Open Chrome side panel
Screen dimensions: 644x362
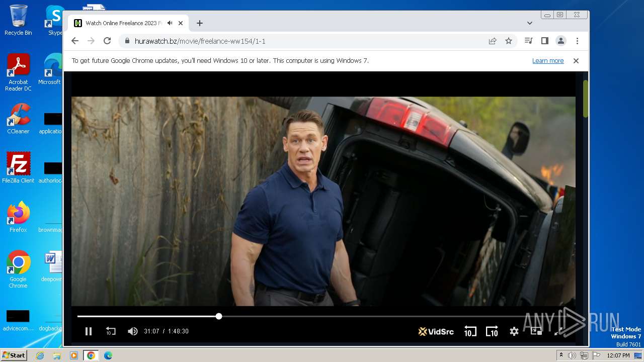click(544, 41)
